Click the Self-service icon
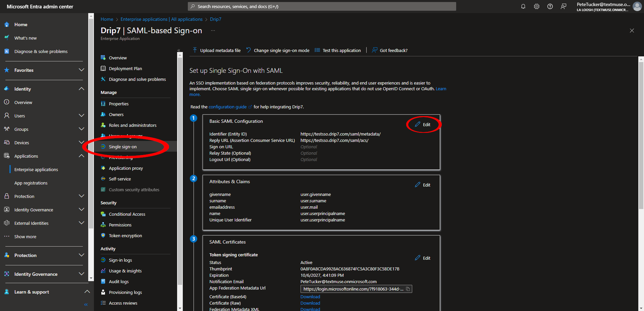The width and height of the screenshot is (644, 311). pyautogui.click(x=103, y=179)
